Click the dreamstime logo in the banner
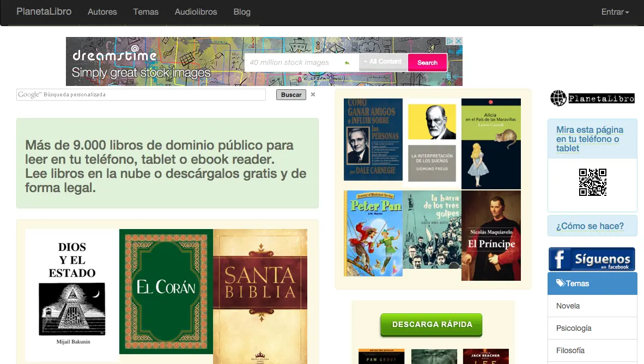The height and width of the screenshot is (364, 644). point(114,54)
